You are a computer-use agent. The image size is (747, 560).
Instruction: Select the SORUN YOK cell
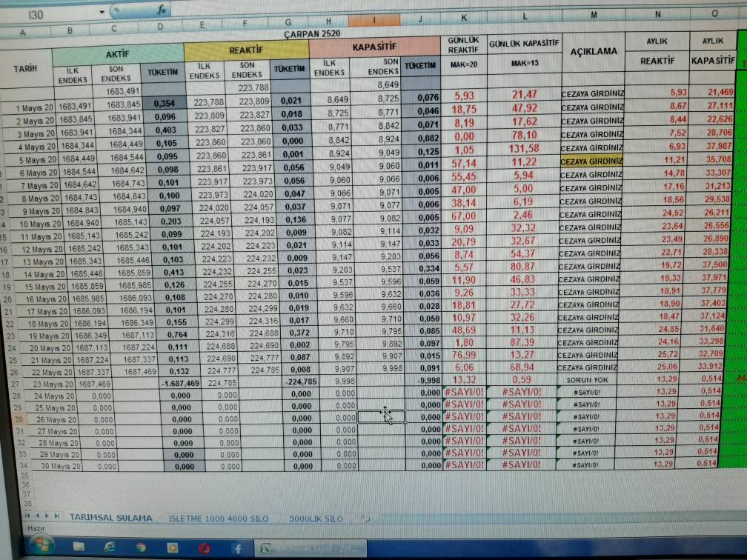click(x=587, y=380)
